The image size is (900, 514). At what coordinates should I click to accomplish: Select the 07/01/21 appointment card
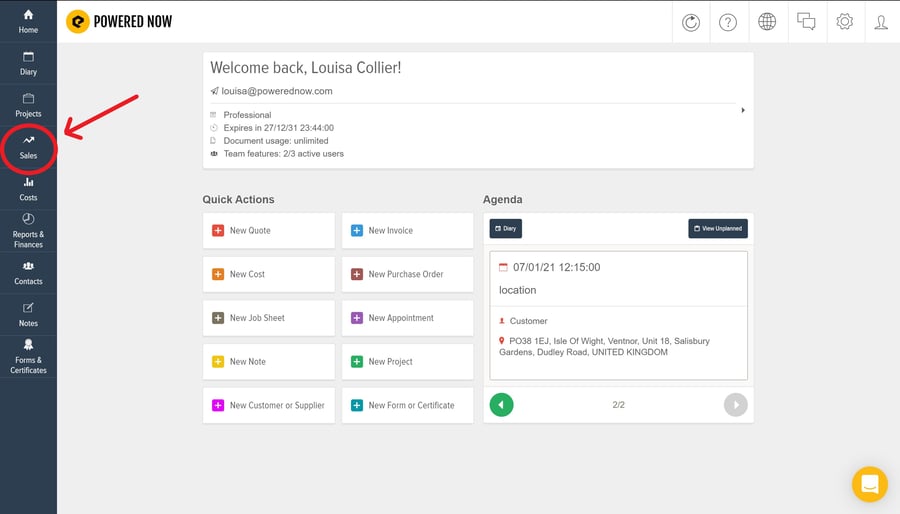(x=618, y=315)
